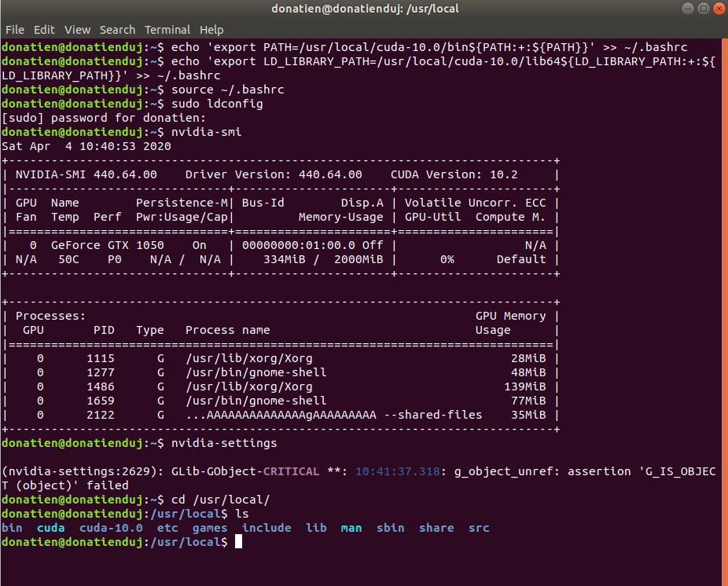Click the '--shared-files' process name text

point(433,415)
